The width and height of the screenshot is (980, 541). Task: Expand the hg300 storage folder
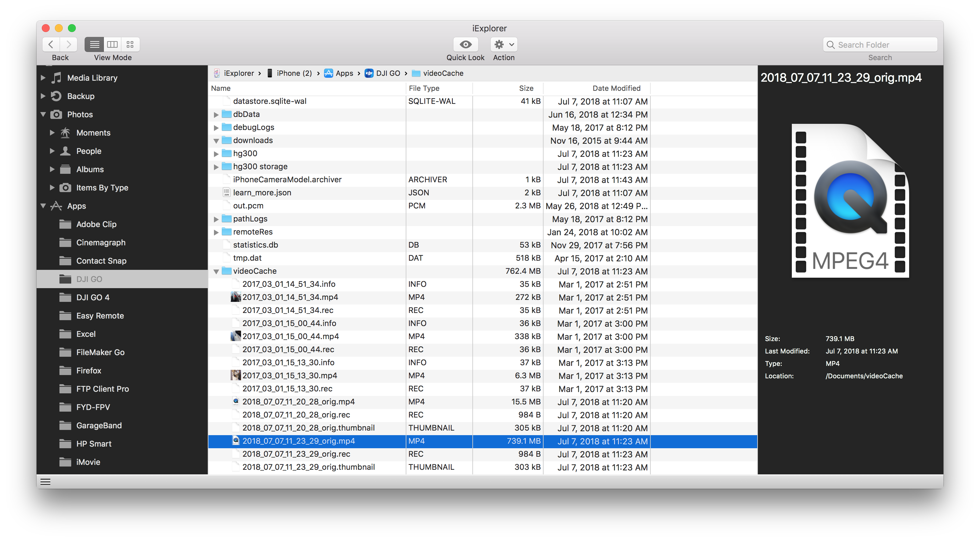216,167
